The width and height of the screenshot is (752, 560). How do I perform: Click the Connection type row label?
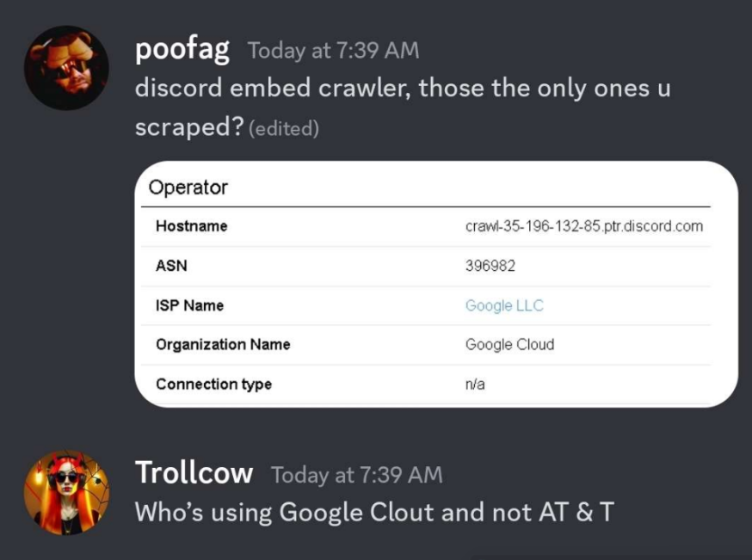pos(213,384)
